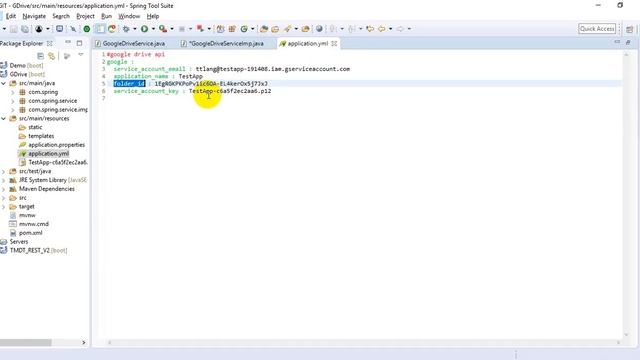Select the static folder

[35, 127]
